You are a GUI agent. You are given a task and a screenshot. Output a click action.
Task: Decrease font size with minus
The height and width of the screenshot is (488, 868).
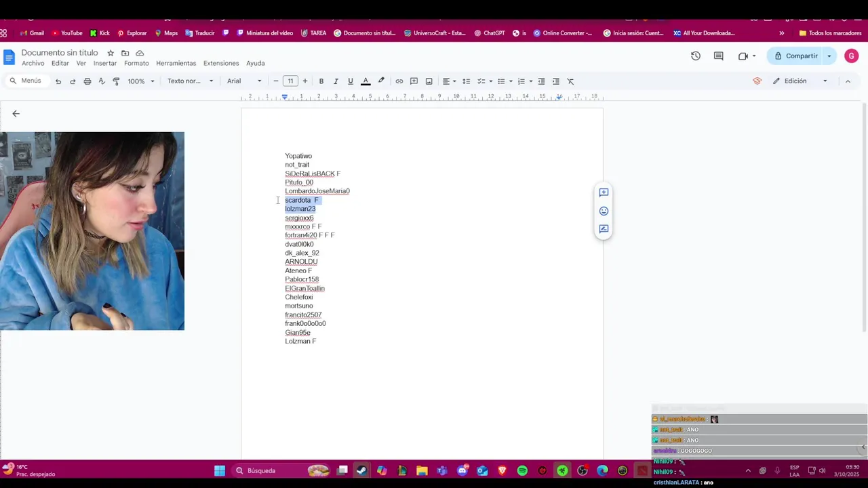click(x=276, y=81)
